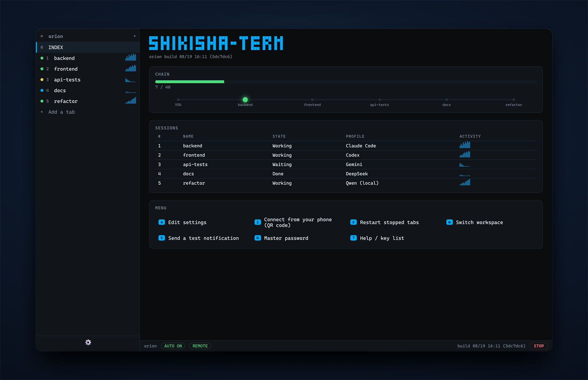This screenshot has width=588, height=380.
Task: Switch to the frontend tab in sidebar
Action: point(88,69)
